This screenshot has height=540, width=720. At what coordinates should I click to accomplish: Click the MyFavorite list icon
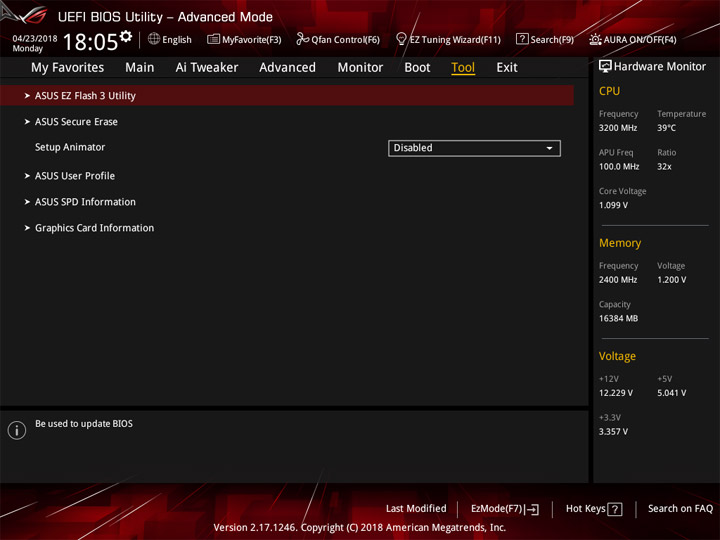(213, 39)
